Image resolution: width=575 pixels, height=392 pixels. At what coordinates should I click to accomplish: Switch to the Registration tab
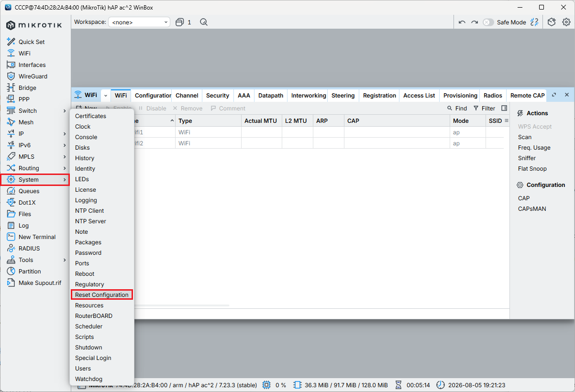coord(379,96)
